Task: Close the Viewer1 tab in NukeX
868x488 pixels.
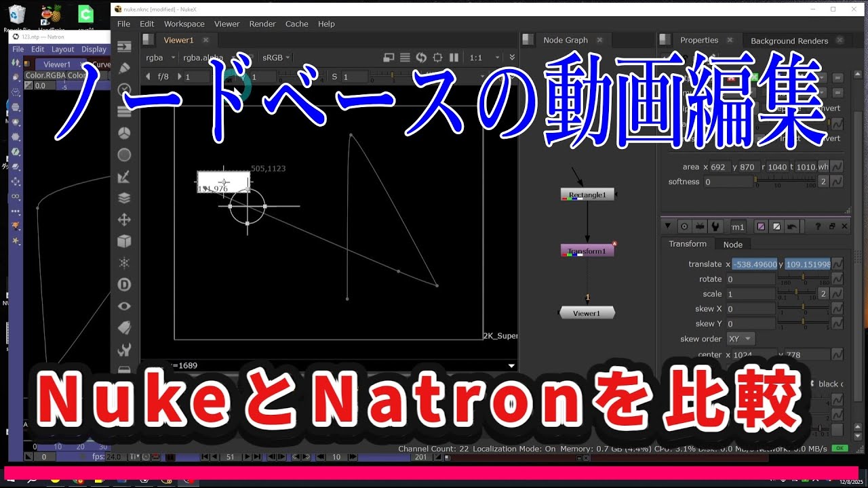Action: click(205, 40)
